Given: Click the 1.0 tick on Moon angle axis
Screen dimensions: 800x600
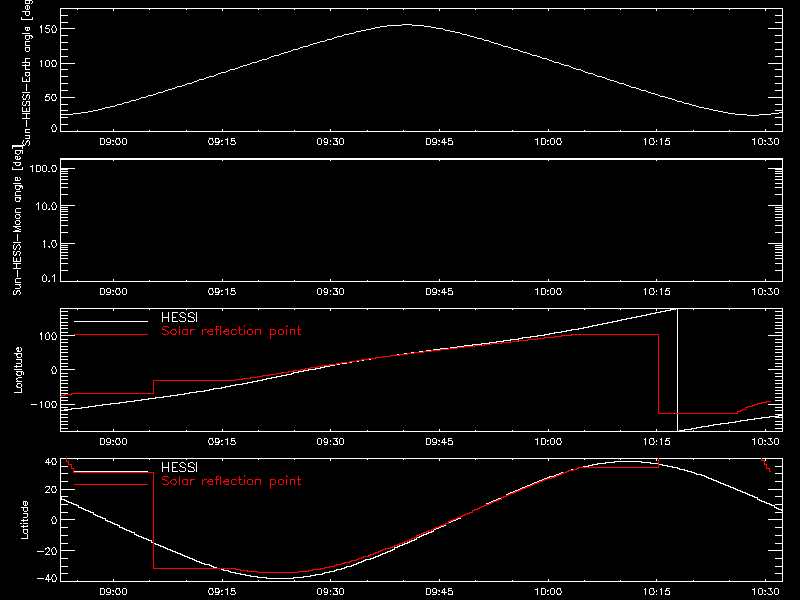Looking at the screenshot, I should [49, 244].
